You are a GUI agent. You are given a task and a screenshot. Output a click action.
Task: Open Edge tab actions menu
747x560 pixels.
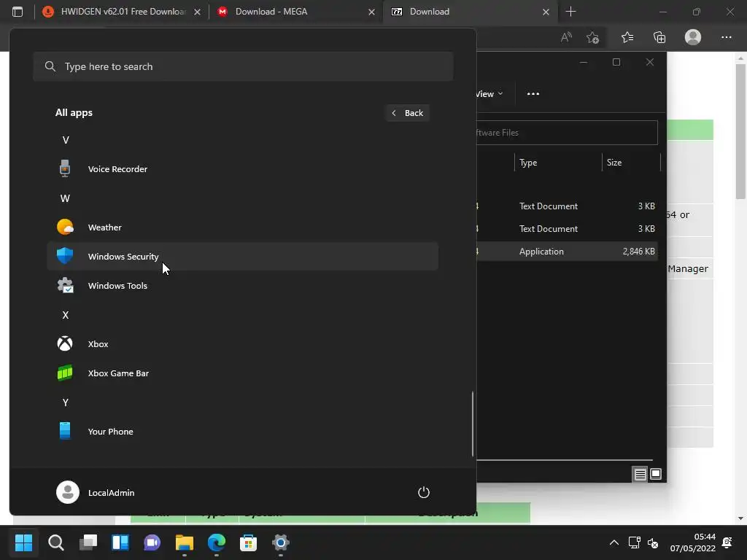18,12
